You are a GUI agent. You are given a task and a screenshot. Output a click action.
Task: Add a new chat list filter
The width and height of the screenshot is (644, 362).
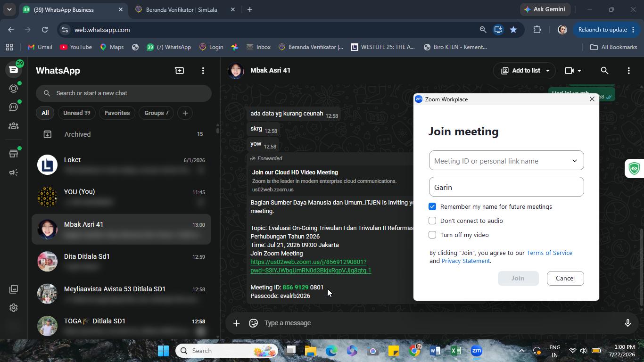[x=185, y=113]
